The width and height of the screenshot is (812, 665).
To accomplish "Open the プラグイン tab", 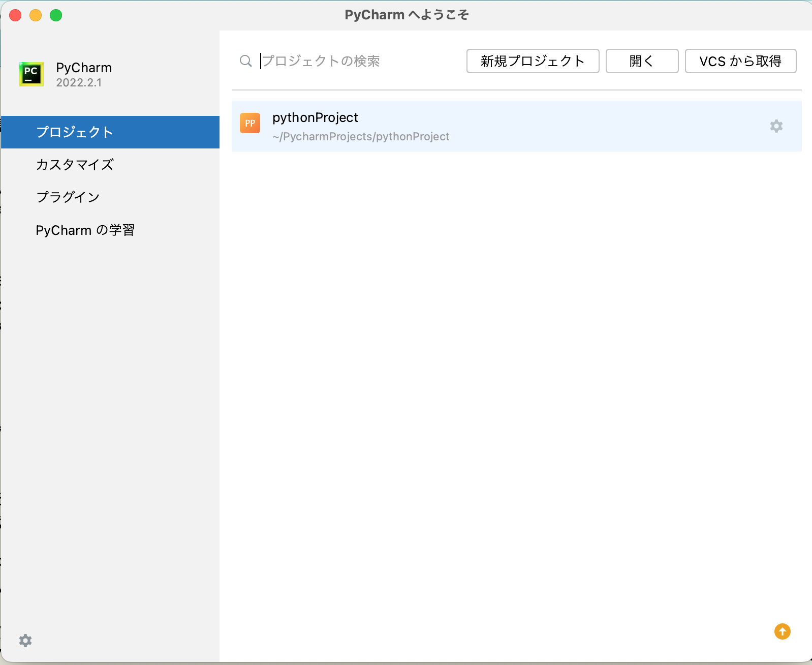I will (x=110, y=197).
